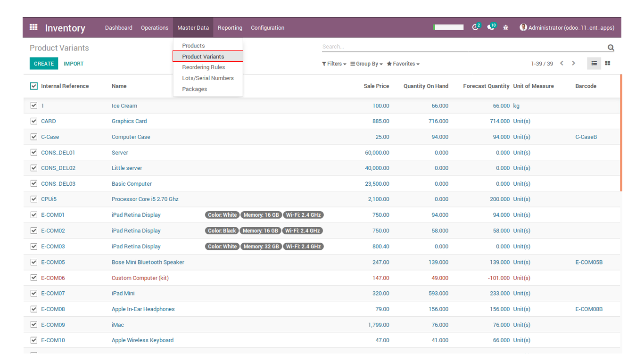Click the search magnifier icon
This screenshot has width=644, height=362.
coord(611,48)
